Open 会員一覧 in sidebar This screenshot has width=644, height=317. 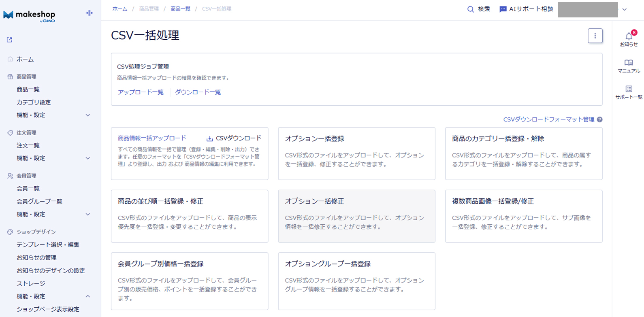point(28,189)
